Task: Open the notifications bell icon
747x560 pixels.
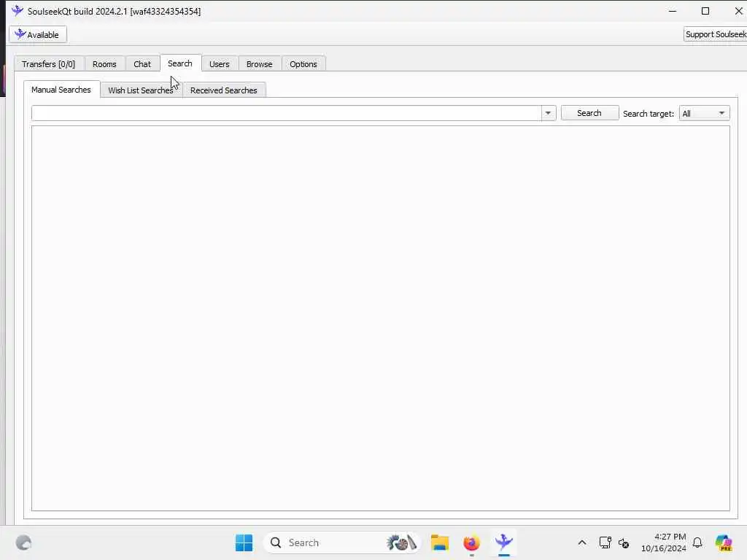Action: (x=697, y=542)
